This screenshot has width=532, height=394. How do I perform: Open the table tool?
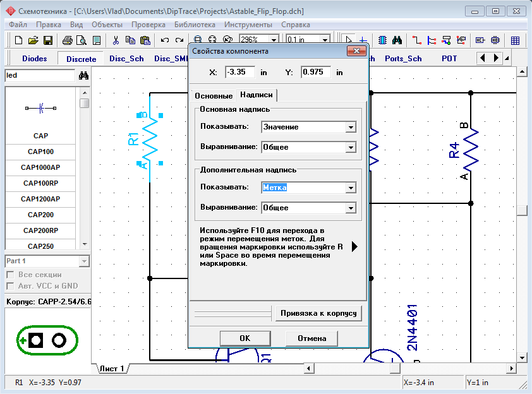pyautogui.click(x=515, y=40)
